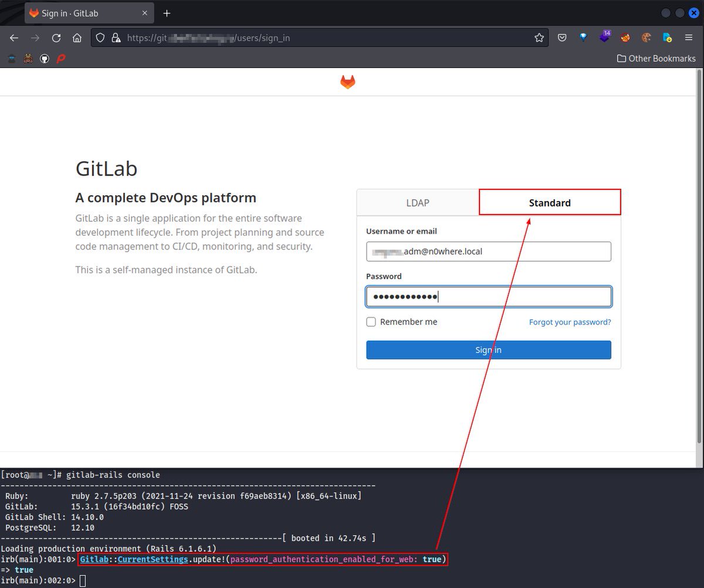This screenshot has height=588, width=704.
Task: Click the 'gitlab-rails console' command in terminal
Action: pyautogui.click(x=113, y=475)
